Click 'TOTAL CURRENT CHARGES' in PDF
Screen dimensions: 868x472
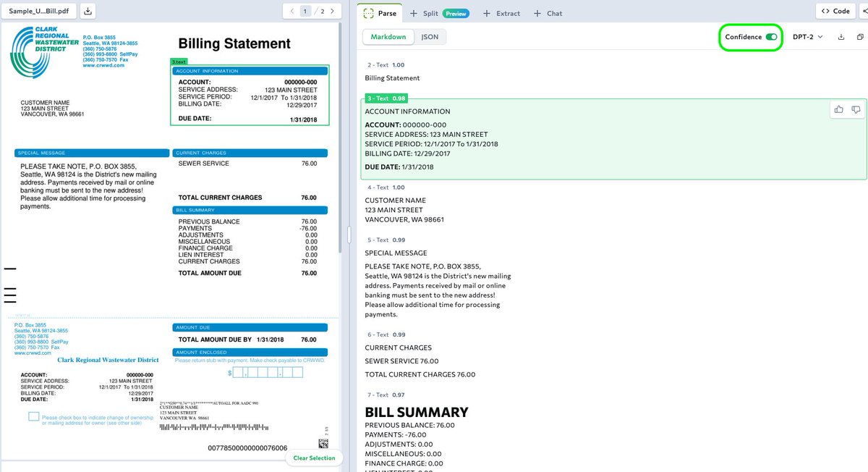[x=220, y=198]
